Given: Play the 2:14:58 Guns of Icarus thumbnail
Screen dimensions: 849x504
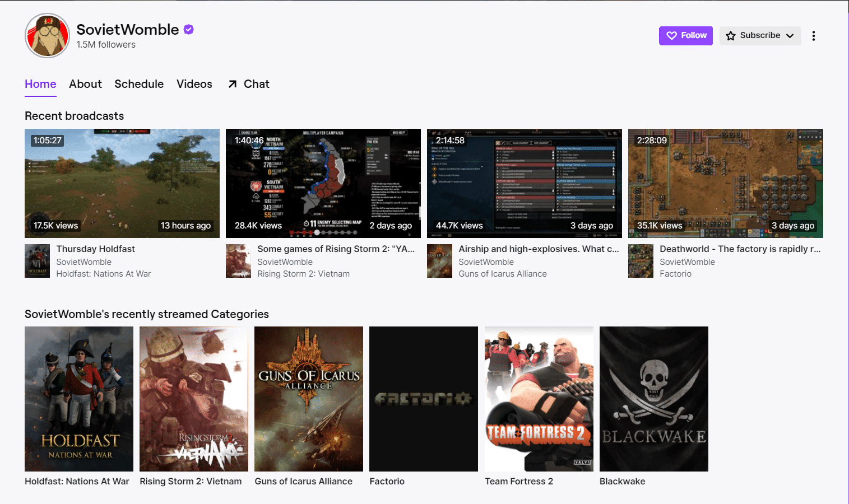Looking at the screenshot, I should 525,183.
